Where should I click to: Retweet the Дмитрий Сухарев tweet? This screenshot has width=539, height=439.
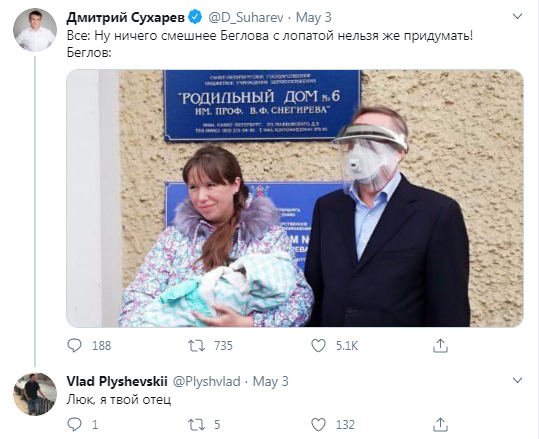pos(196,345)
